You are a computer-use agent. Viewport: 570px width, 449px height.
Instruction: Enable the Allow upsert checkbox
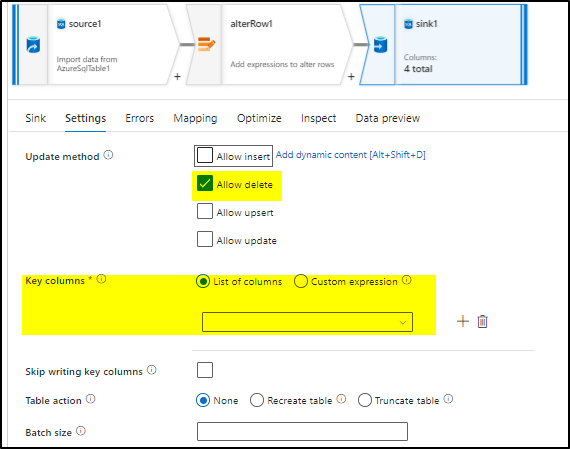tap(205, 211)
